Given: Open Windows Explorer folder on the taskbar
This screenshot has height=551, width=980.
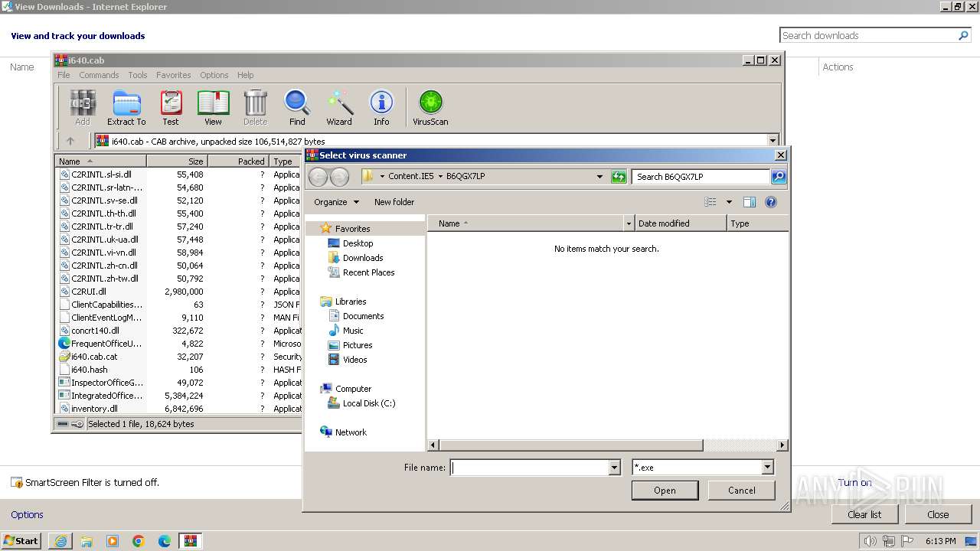Looking at the screenshot, I should point(87,541).
